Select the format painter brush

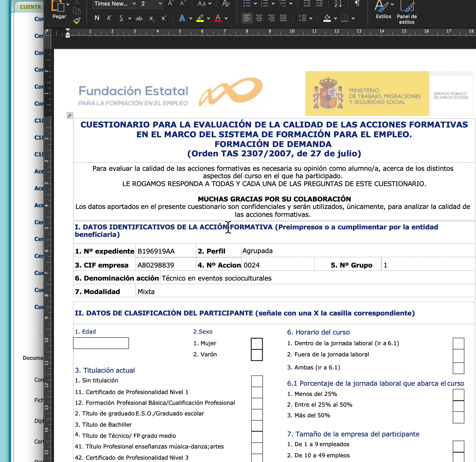coord(77,21)
